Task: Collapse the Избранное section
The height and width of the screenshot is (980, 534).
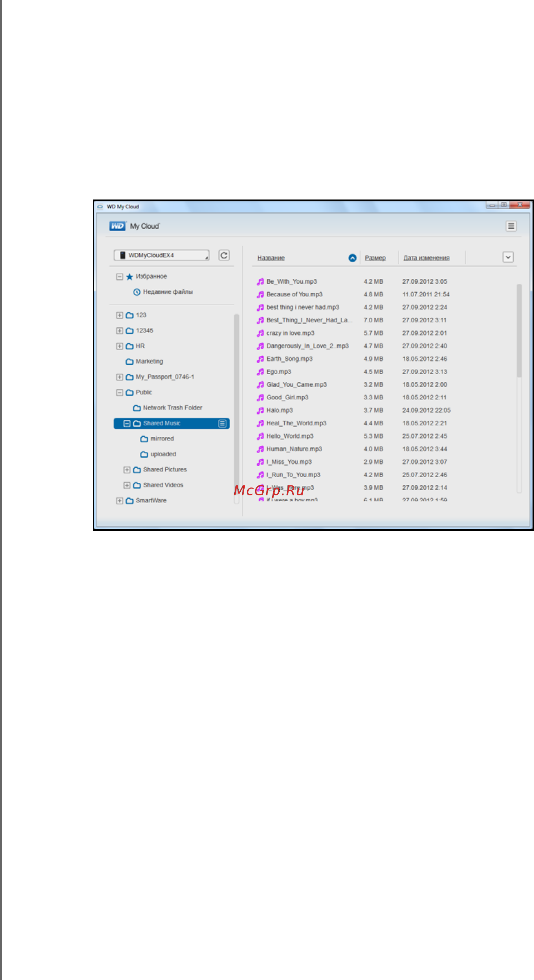Action: click(x=119, y=277)
